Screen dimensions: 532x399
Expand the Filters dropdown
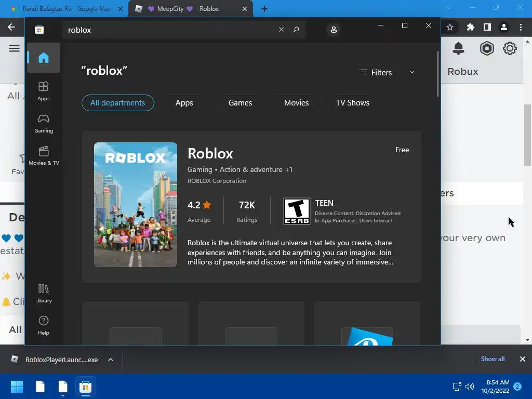click(387, 73)
